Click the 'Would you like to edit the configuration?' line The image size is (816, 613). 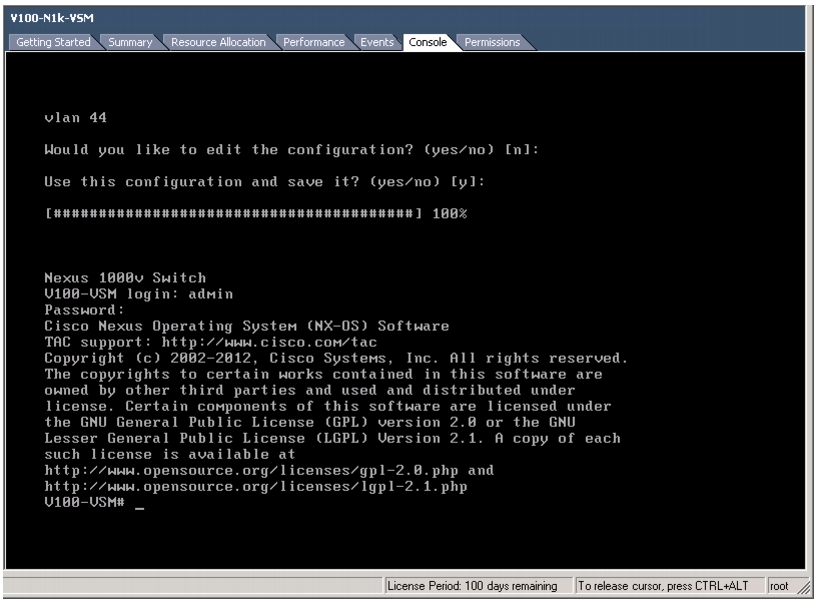(x=291, y=150)
